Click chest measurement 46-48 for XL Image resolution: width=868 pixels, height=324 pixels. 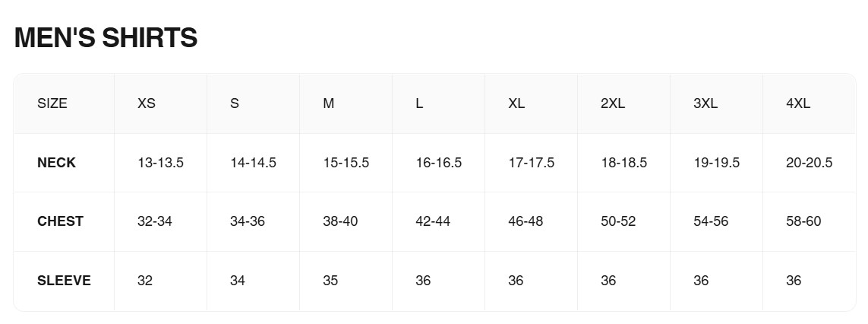525,221
